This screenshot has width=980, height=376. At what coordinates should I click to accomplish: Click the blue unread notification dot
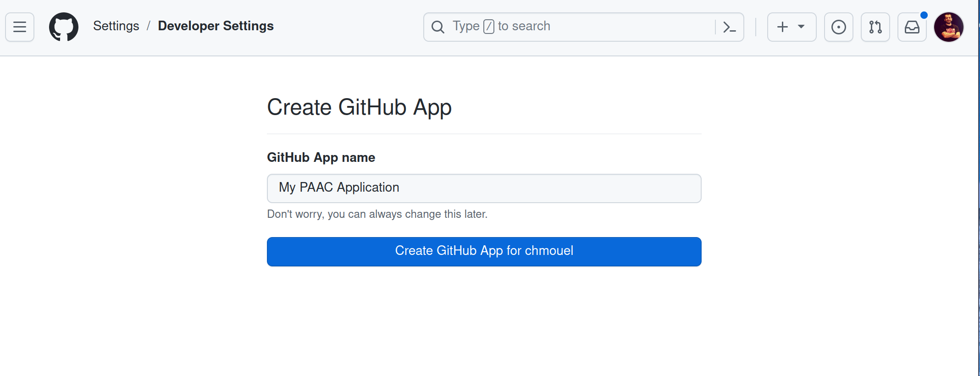tap(924, 15)
